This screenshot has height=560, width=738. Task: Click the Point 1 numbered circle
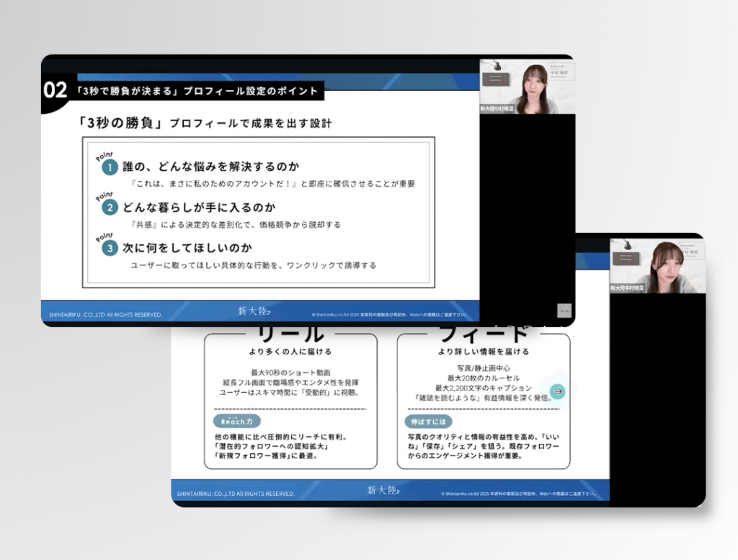[x=110, y=168]
